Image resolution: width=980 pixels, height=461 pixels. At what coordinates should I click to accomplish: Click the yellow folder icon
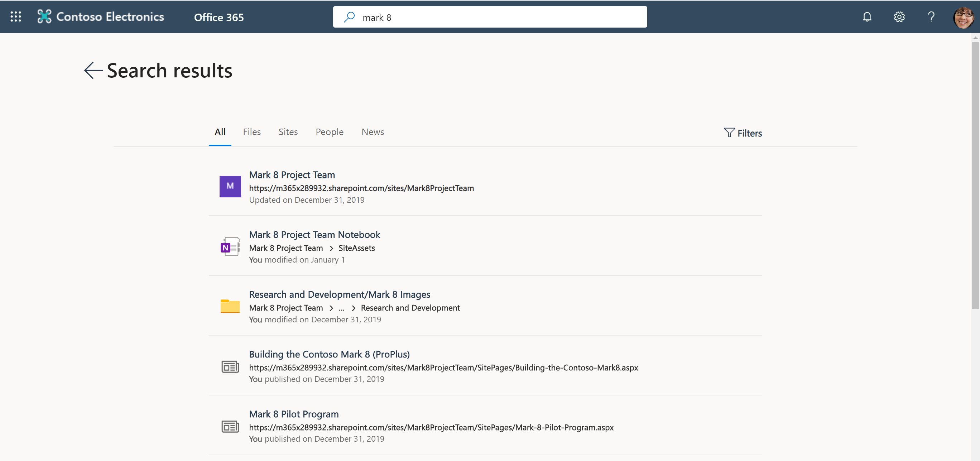230,306
